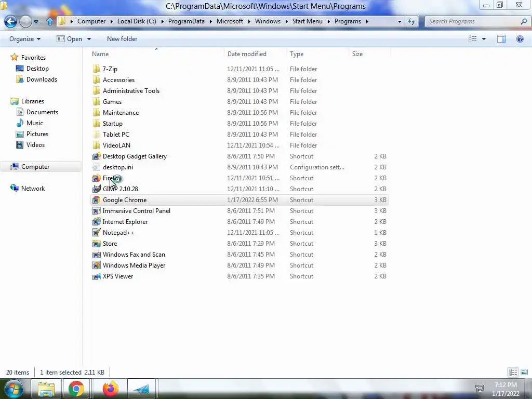Click the Forward navigation arrow

(x=26, y=21)
